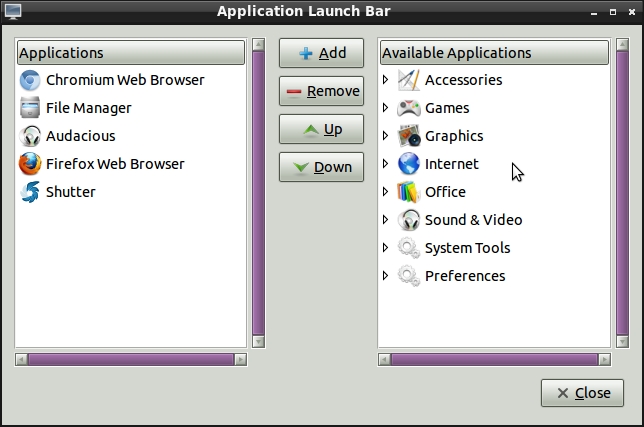Click the Chromium Web Browser icon
Viewport: 644px width, 427px height.
[30, 80]
